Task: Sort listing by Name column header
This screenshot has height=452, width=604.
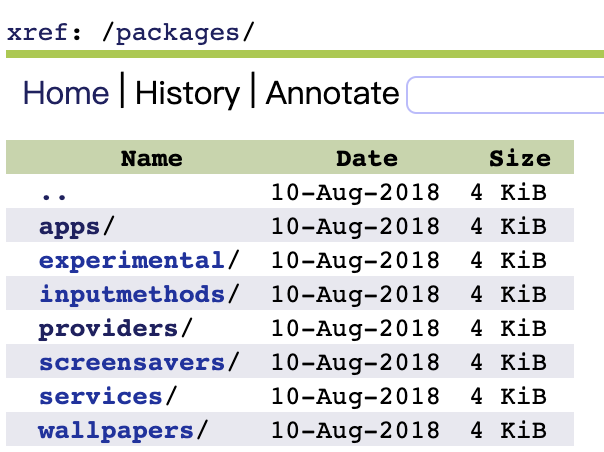Action: tap(151, 158)
